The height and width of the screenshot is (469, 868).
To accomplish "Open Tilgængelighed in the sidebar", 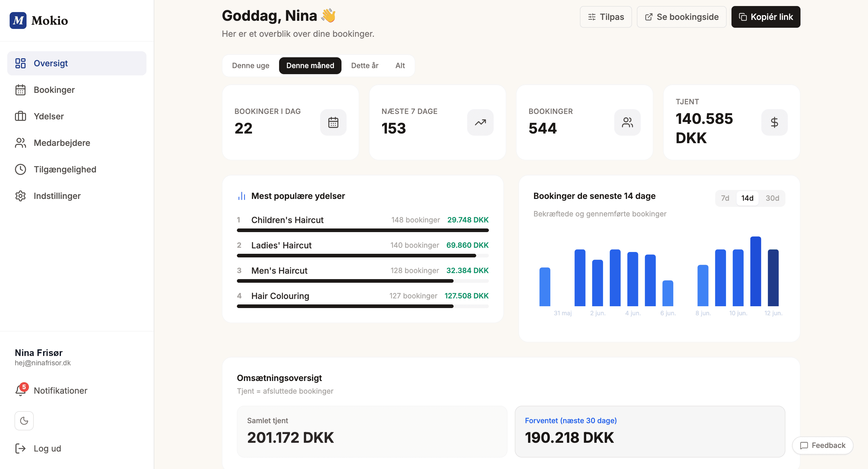I will [x=77, y=169].
